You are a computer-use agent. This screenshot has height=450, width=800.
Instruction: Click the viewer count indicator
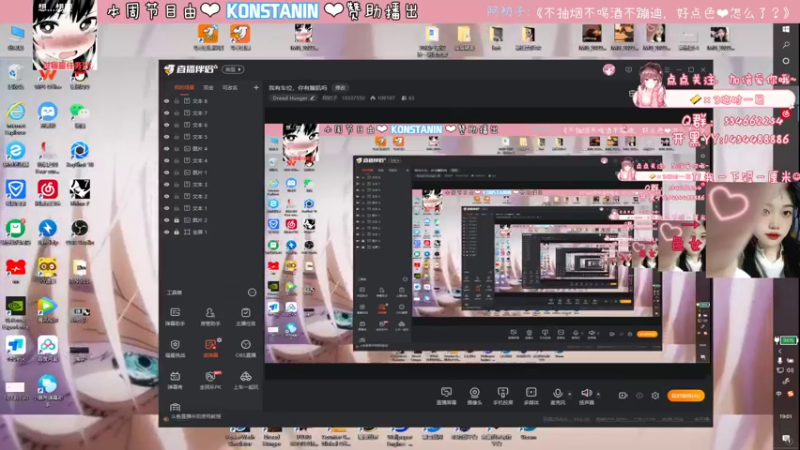click(408, 98)
